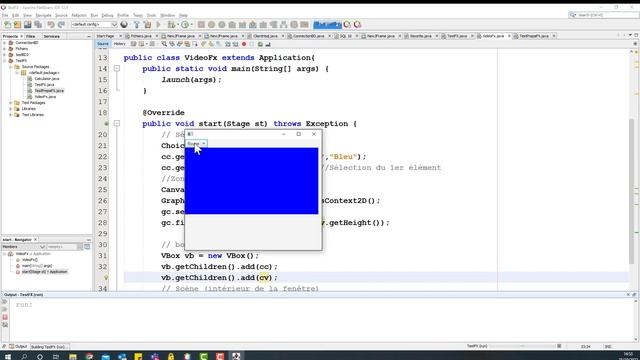Image resolution: width=640 pixels, height=360 pixels.
Task: Open the default config combo box
Action: coord(94,25)
